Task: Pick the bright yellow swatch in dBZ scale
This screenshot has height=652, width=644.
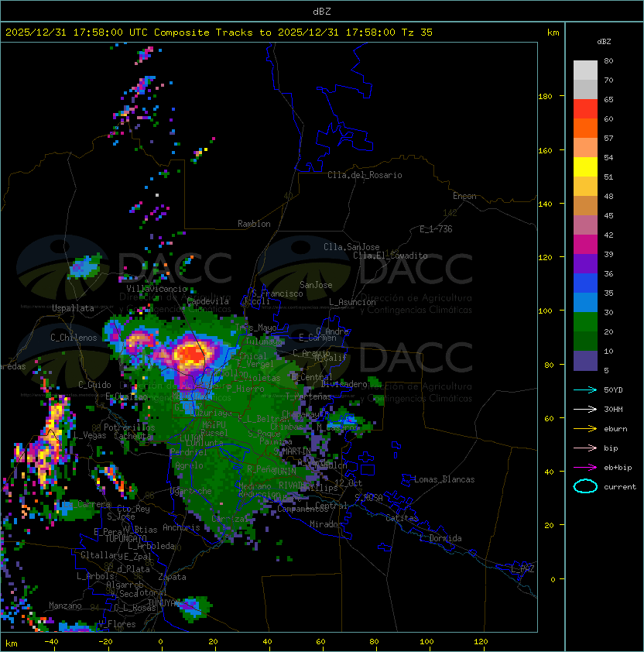Action: click(x=585, y=167)
